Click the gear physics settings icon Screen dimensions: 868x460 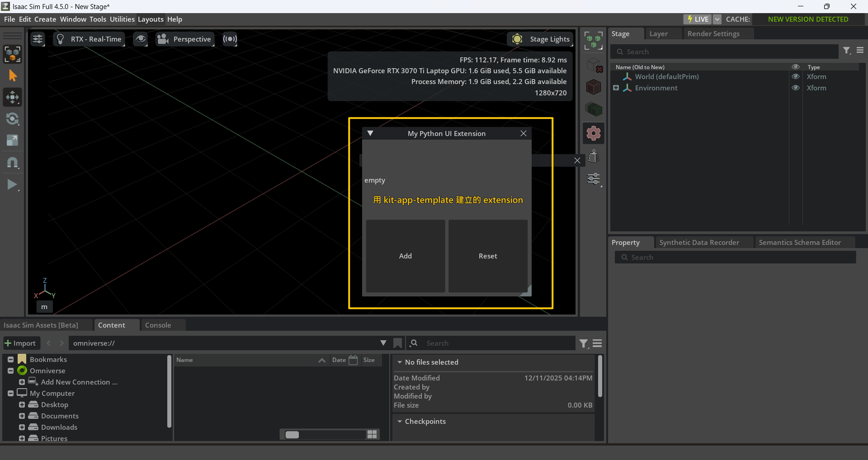click(x=593, y=133)
